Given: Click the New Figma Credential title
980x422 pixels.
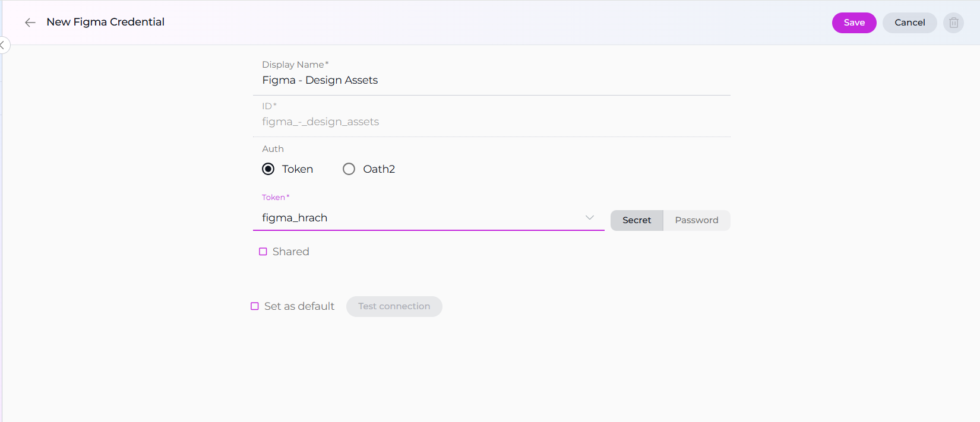Looking at the screenshot, I should 105,22.
